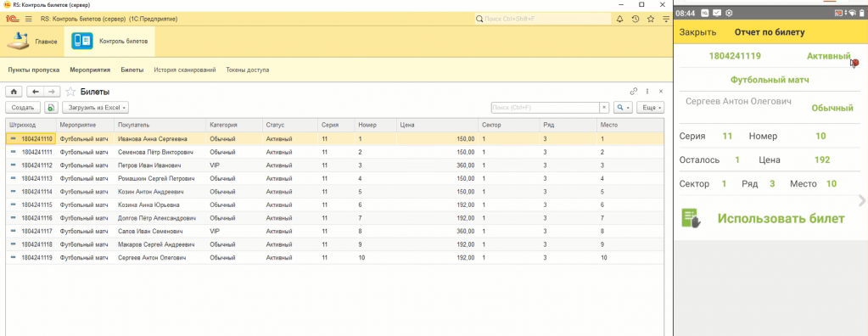
Task: Tap Использовать билет in mobile app
Action: (781, 218)
